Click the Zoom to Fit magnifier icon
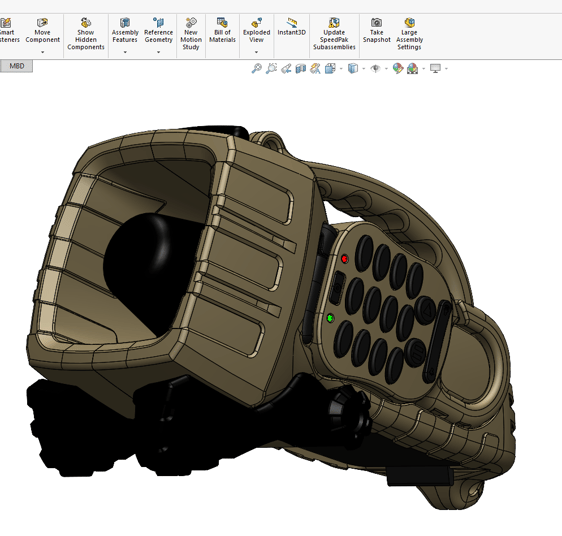Image resolution: width=562 pixels, height=536 pixels. (x=256, y=68)
